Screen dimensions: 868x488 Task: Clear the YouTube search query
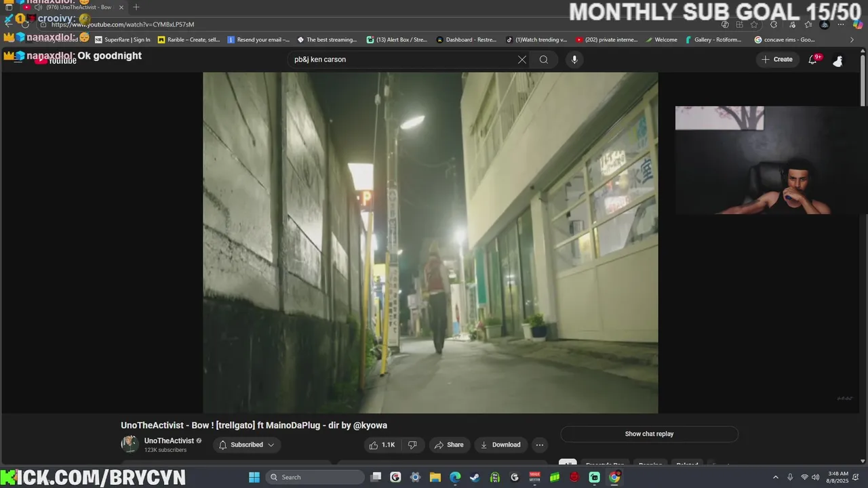click(522, 60)
